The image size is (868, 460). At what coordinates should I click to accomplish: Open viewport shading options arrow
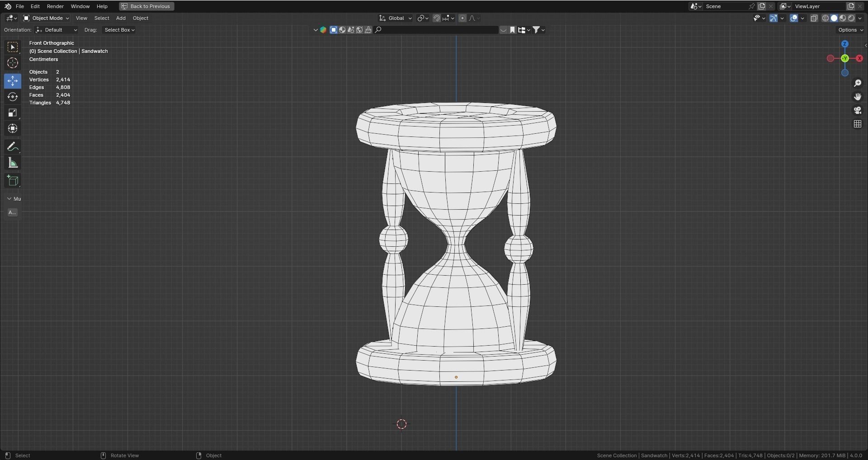(860, 18)
